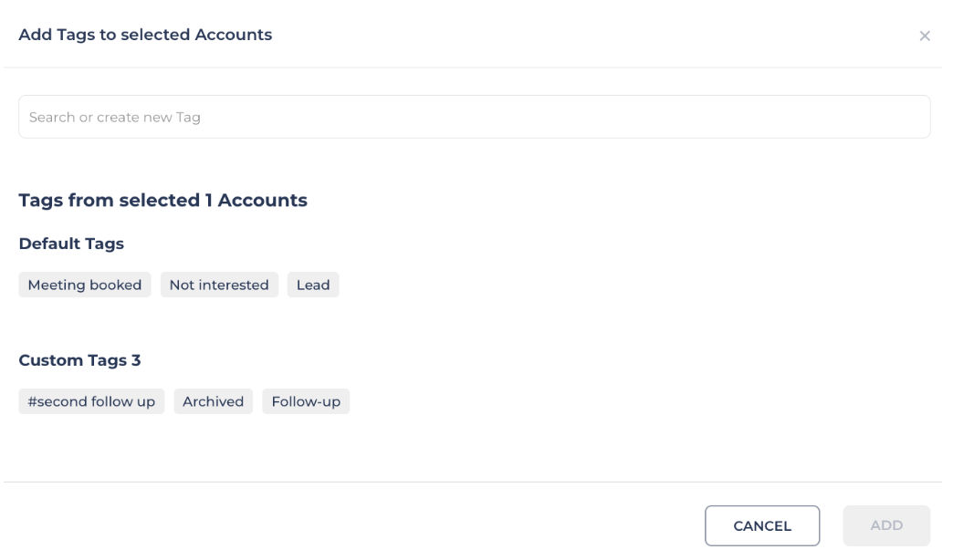
Task: Click the Add Tags to selected Accounts title
Action: tap(145, 35)
